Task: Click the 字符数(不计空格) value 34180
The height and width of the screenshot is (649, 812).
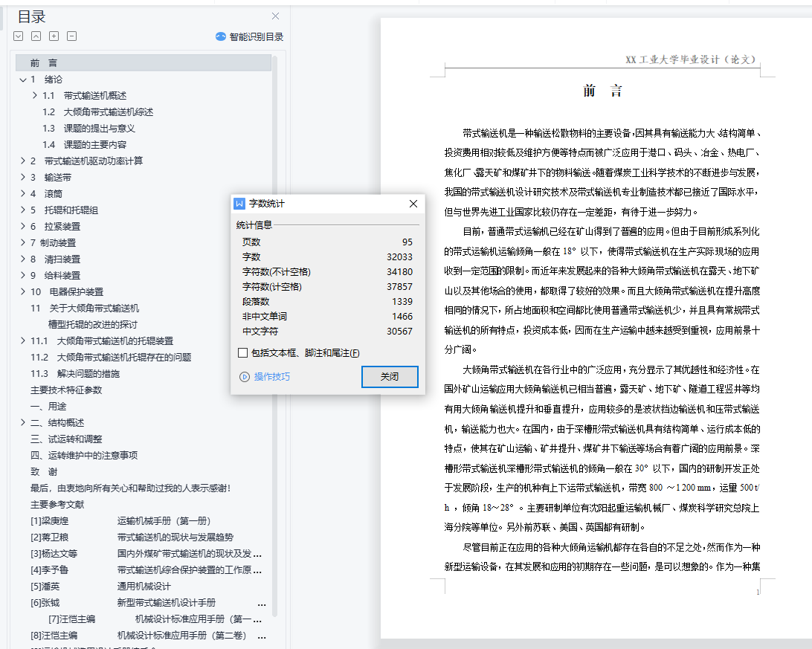Action: pos(400,272)
